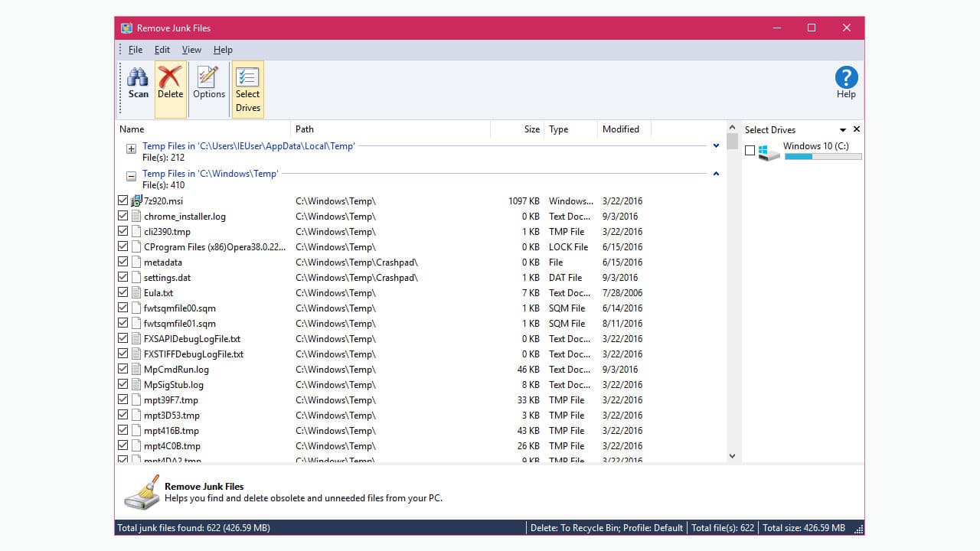Open the Options dialog
Image resolution: width=980 pixels, height=551 pixels.
point(208,83)
